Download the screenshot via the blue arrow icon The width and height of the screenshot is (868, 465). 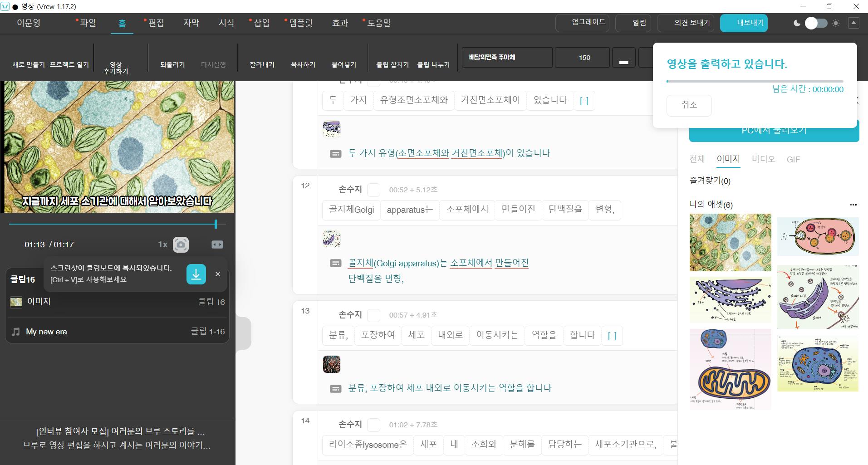[196, 274]
